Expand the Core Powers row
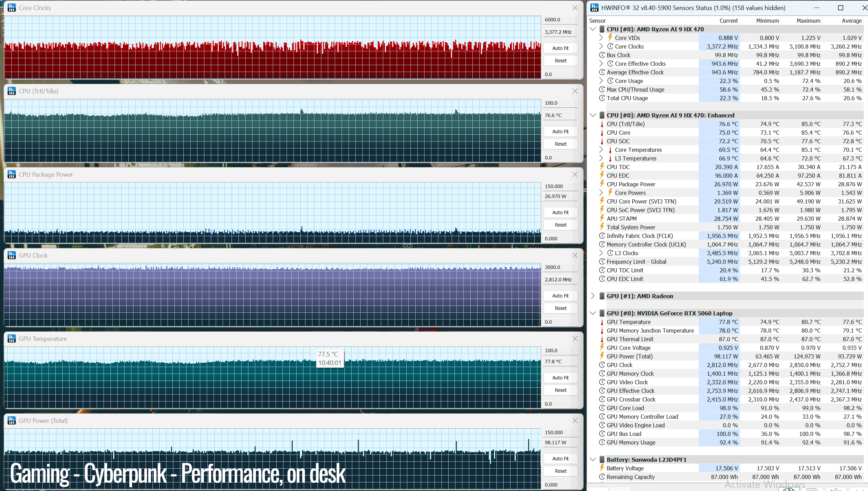The height and width of the screenshot is (491, 868). pyautogui.click(x=601, y=193)
